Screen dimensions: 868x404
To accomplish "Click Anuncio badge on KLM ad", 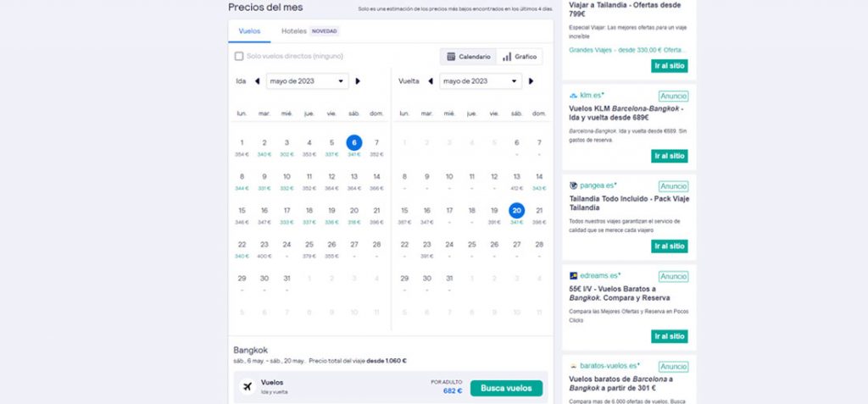I will click(673, 97).
